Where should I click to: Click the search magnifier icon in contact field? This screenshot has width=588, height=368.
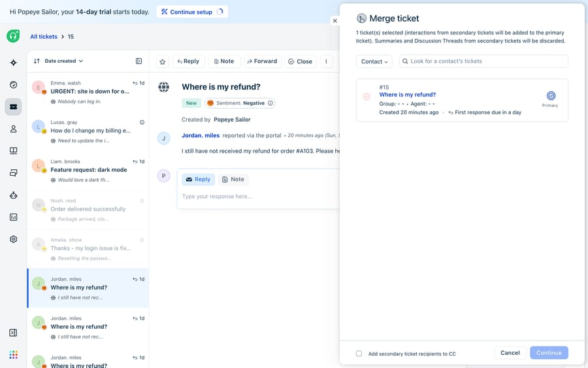tap(405, 61)
